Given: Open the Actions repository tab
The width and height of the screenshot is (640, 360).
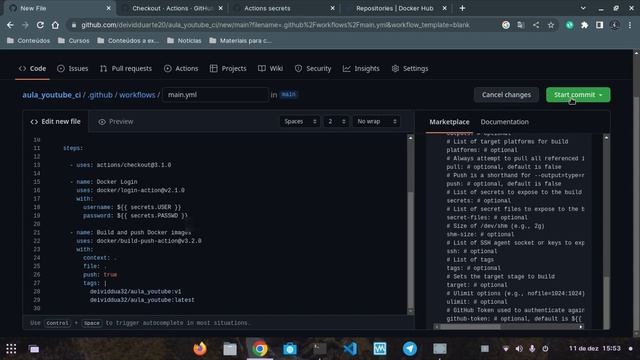Looking at the screenshot, I should pos(181,69).
